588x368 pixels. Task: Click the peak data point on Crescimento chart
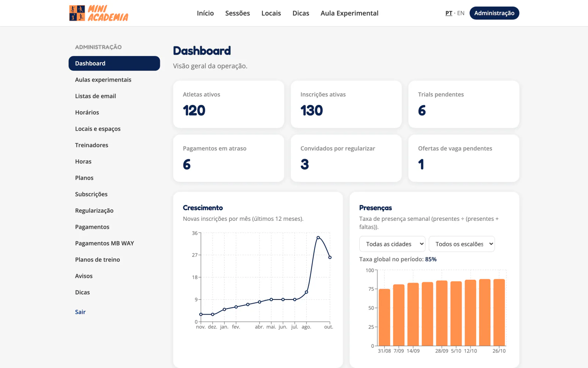pyautogui.click(x=318, y=238)
